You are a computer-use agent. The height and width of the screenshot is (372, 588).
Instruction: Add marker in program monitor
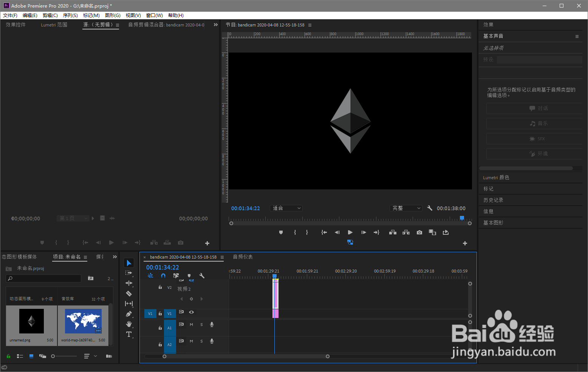tap(281, 232)
